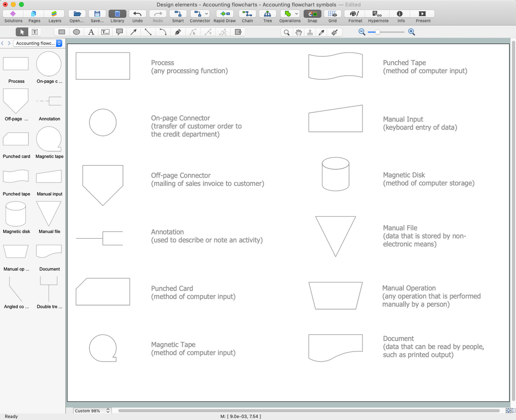
Task: Toggle Snap mode
Action: tap(312, 14)
